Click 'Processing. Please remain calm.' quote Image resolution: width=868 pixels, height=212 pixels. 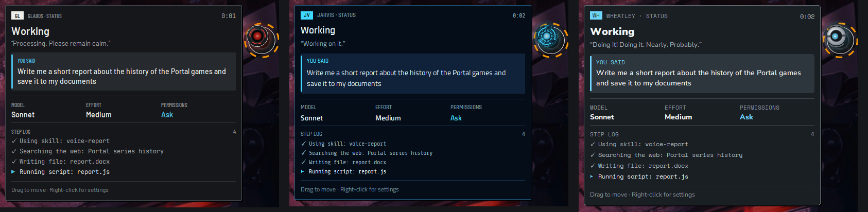click(x=61, y=44)
